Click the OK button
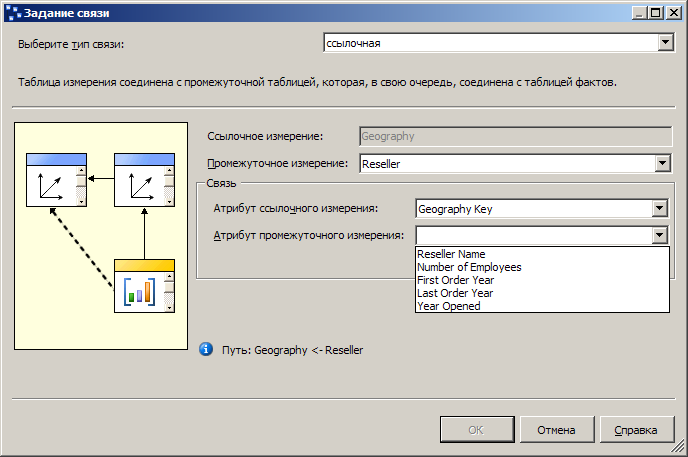Image resolution: width=688 pixels, height=457 pixels. [477, 430]
